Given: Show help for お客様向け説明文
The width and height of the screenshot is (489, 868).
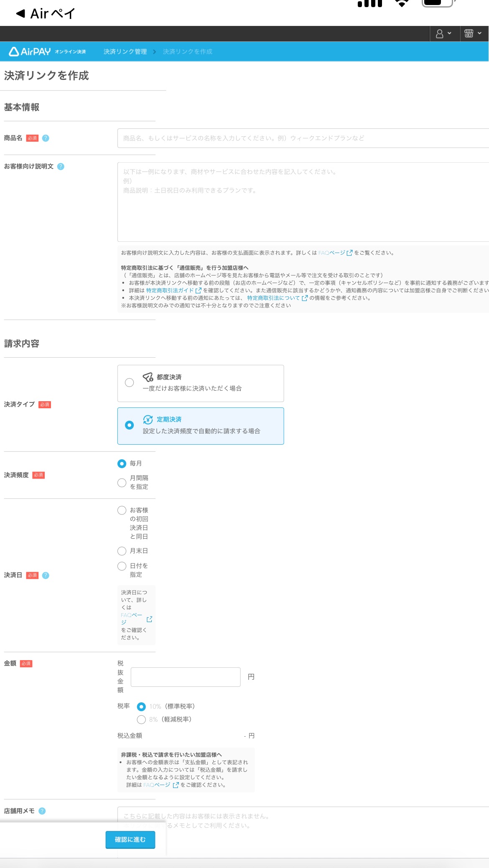Looking at the screenshot, I should click(61, 166).
